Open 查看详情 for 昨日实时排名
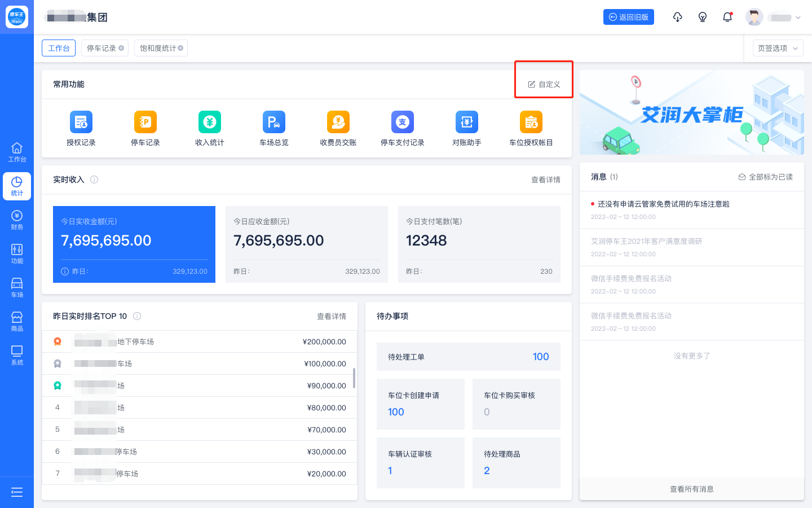The image size is (812, 508). (332, 316)
